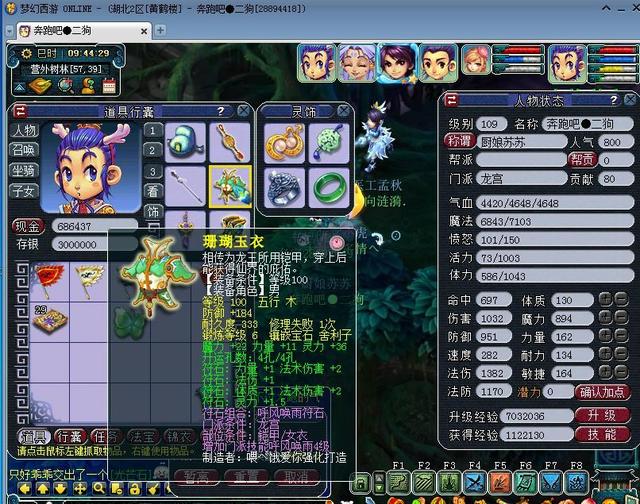The image size is (640, 504).
Task: Toggle the chat lock icon
Action: tap(135, 488)
